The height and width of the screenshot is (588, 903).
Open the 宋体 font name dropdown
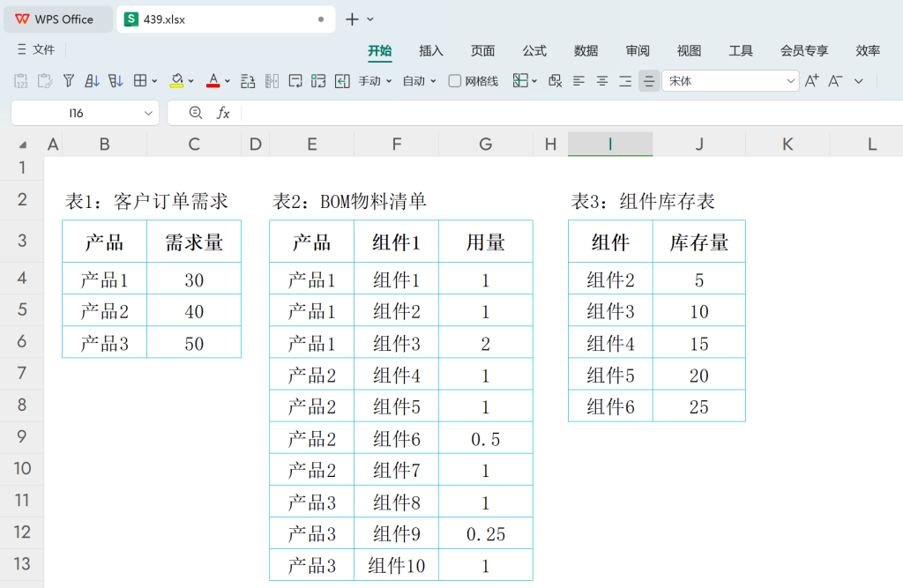790,81
